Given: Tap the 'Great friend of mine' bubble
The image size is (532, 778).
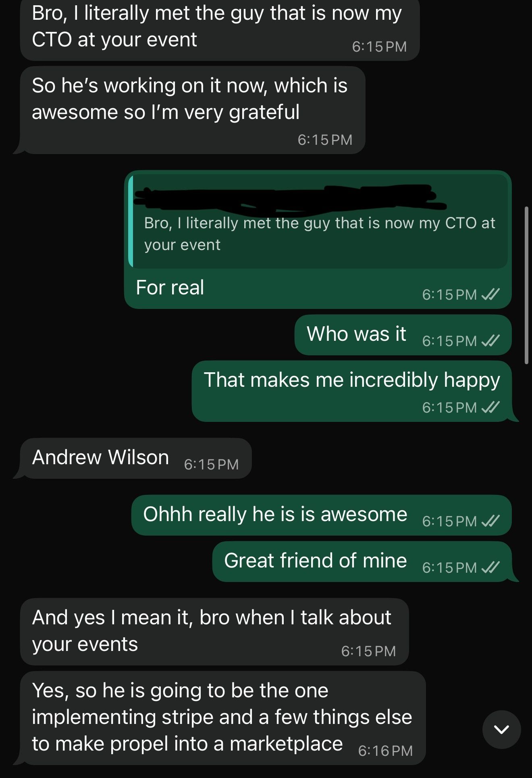Looking at the screenshot, I should 362,561.
